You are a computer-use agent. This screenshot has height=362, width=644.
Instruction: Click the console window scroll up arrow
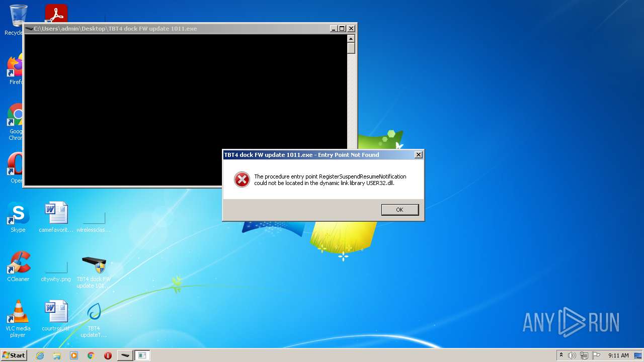click(x=351, y=39)
